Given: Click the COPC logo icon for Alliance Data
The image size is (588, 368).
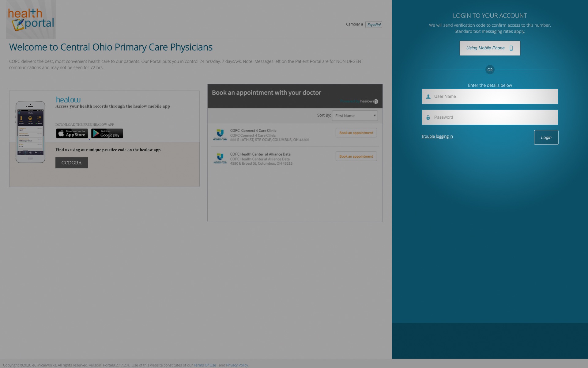Looking at the screenshot, I should click(x=219, y=158).
